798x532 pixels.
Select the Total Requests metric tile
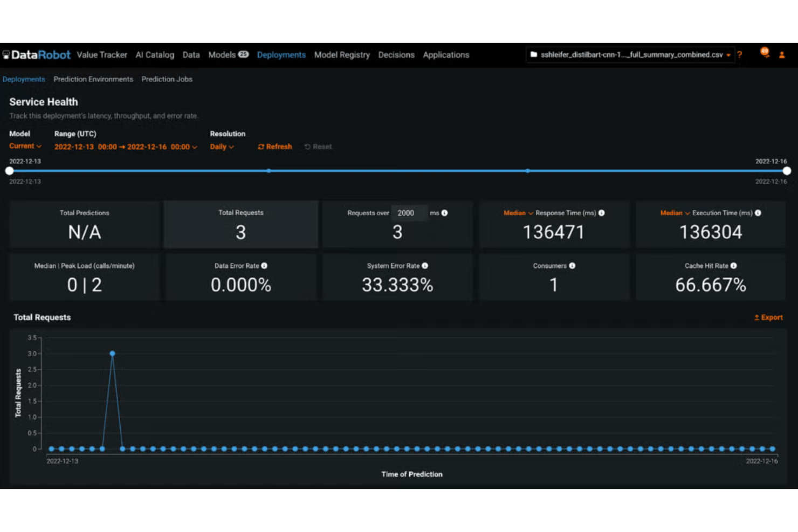click(241, 224)
